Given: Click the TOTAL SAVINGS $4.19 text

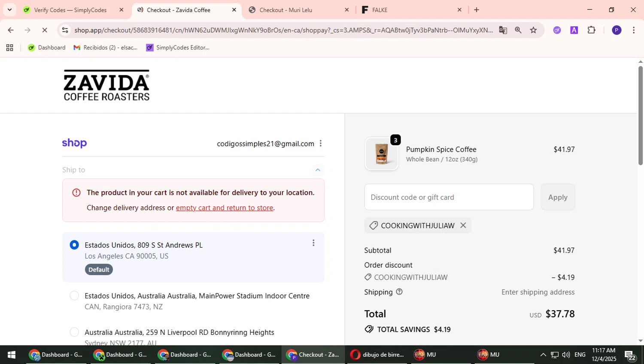Looking at the screenshot, I should [x=414, y=330].
